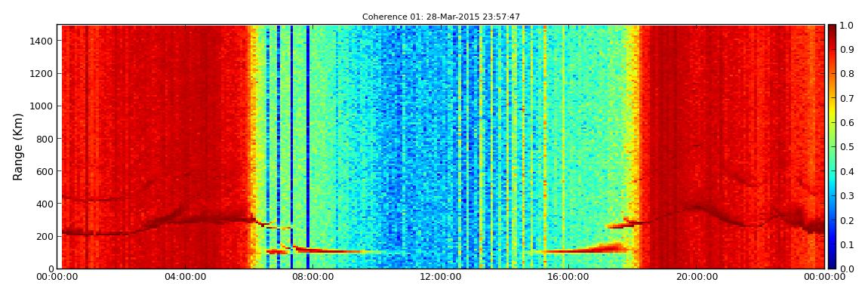This screenshot has width=868, height=307.
Task: Click the plot title 'Coherence 01: 28-Mar-2015 23:57:47'
Action: click(441, 17)
